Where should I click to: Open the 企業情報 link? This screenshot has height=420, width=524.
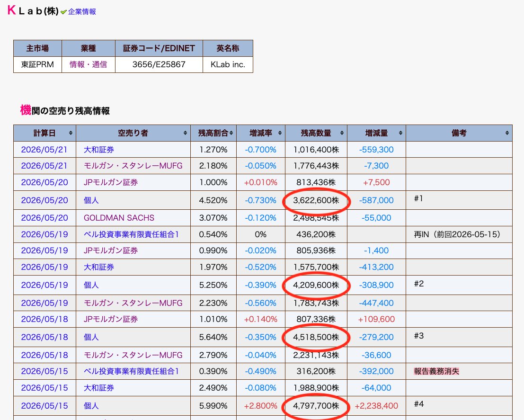coord(82,12)
